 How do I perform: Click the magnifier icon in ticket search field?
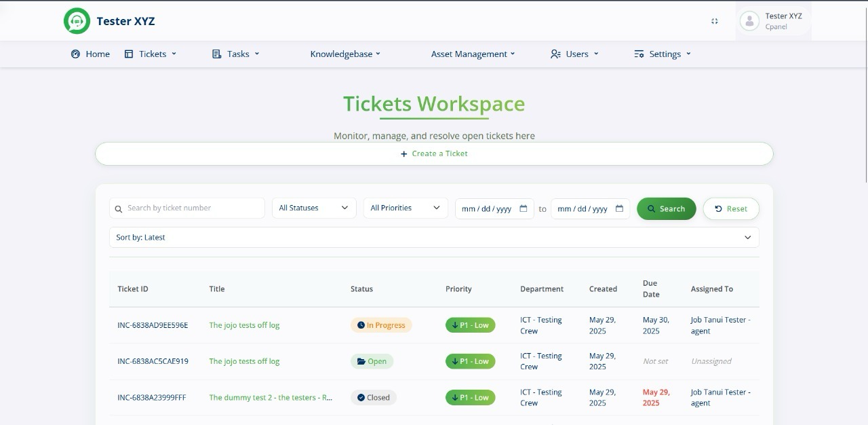pos(119,209)
